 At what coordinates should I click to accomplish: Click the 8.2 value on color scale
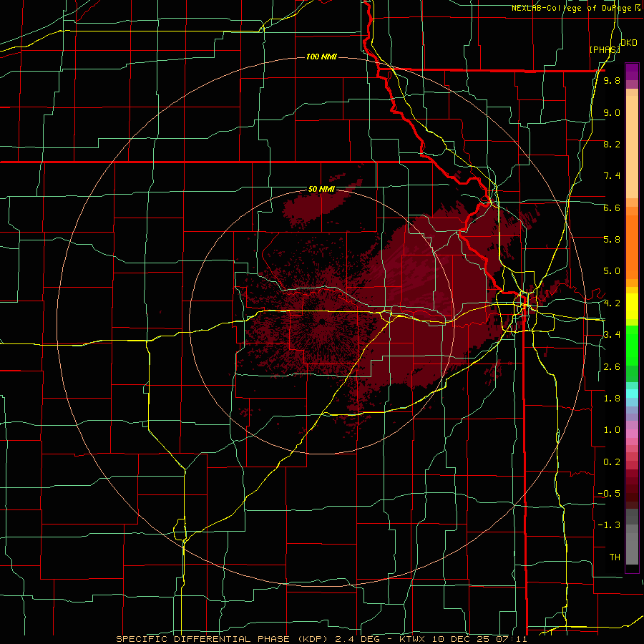[x=612, y=144]
